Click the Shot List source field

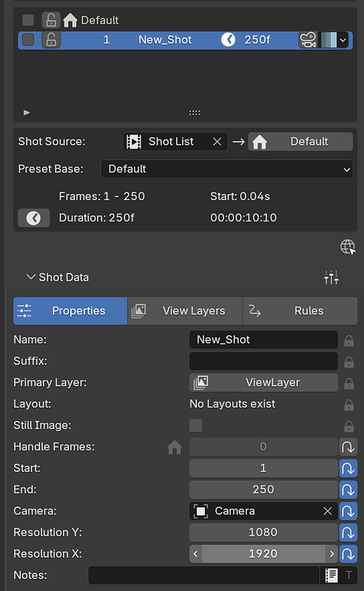click(x=175, y=142)
